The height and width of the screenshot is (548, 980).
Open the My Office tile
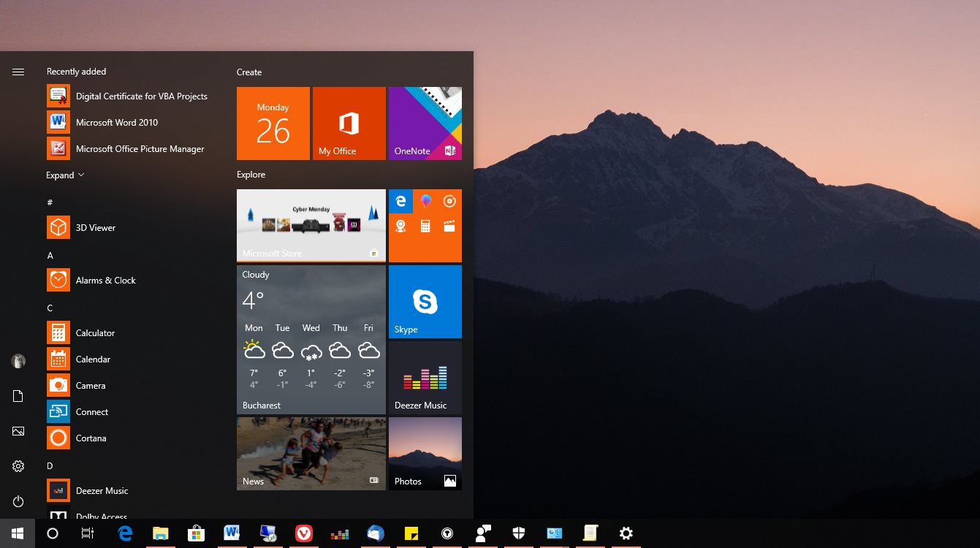click(349, 123)
